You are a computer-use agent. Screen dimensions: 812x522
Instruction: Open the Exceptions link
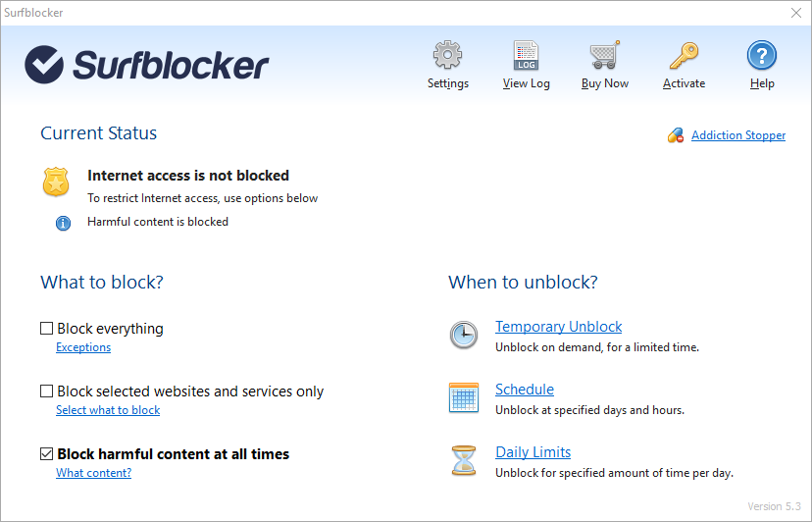point(83,347)
